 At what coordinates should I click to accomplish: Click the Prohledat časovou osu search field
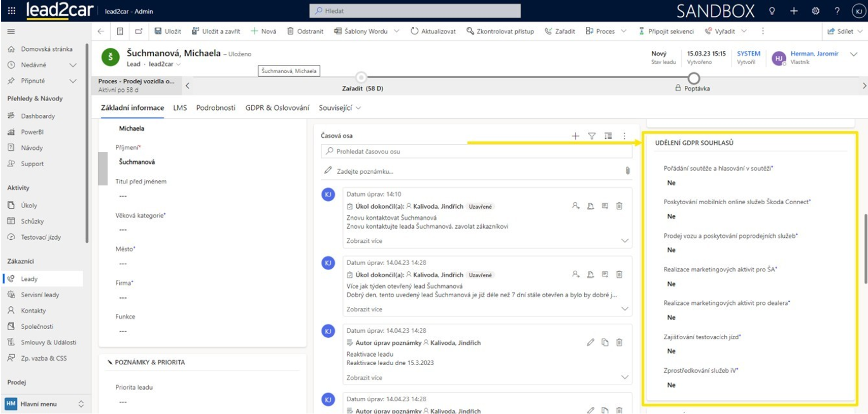click(477, 151)
